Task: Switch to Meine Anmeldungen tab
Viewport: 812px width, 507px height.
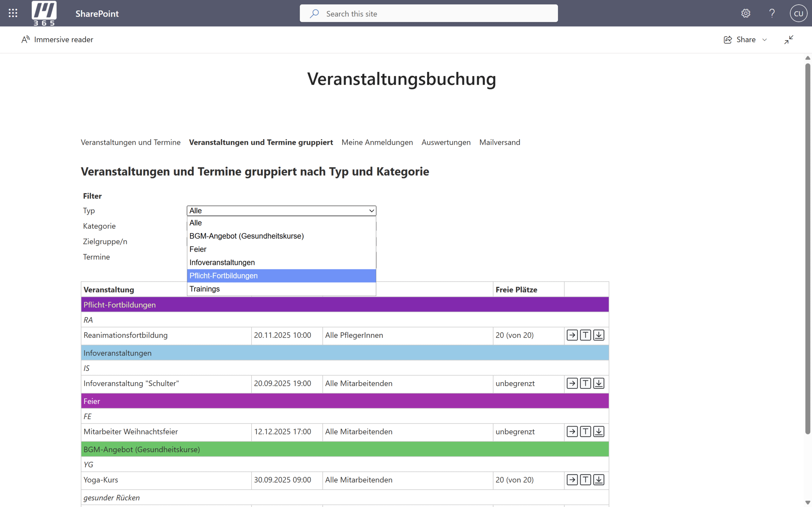Action: coord(377,142)
